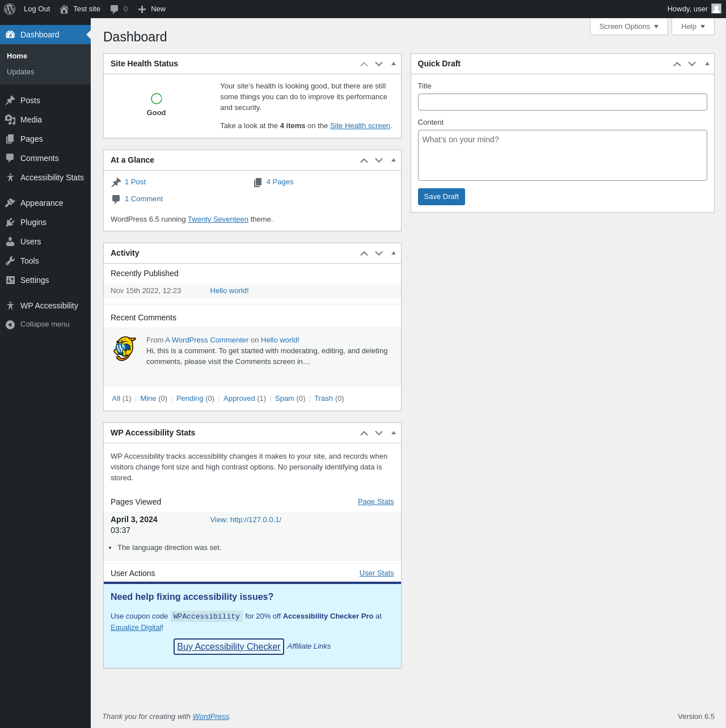The image size is (726, 728).
Task: Open the Test site home icon
Action: click(64, 9)
